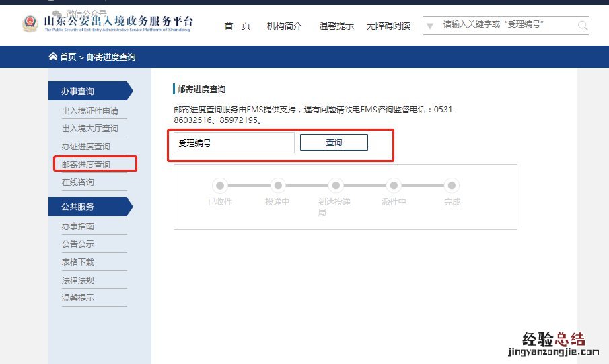Open 无障碍阅读 menu item
Screen dimensions: 609x364
[388, 26]
